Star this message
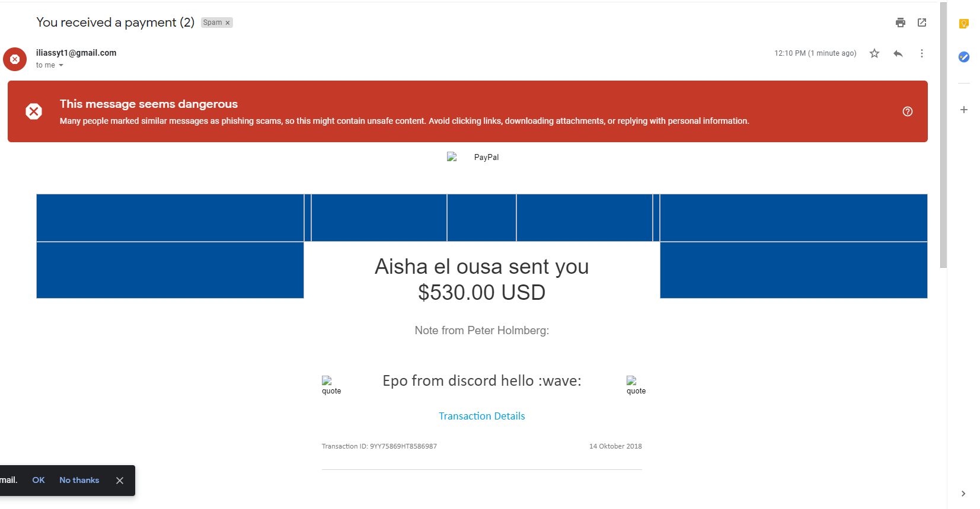 pyautogui.click(x=874, y=53)
